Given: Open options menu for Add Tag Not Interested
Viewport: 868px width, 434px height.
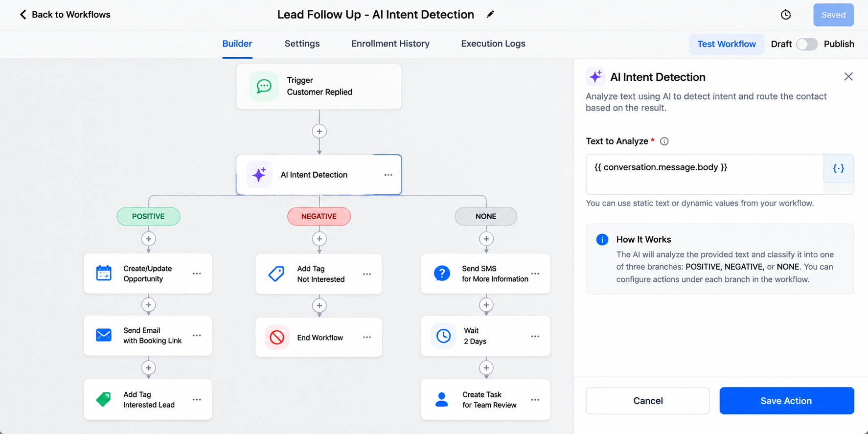Looking at the screenshot, I should click(x=367, y=274).
